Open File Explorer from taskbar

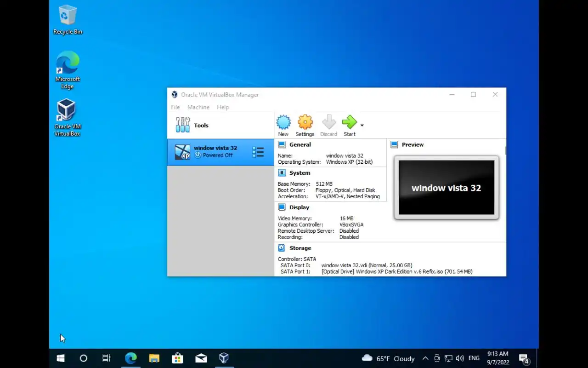(x=154, y=358)
